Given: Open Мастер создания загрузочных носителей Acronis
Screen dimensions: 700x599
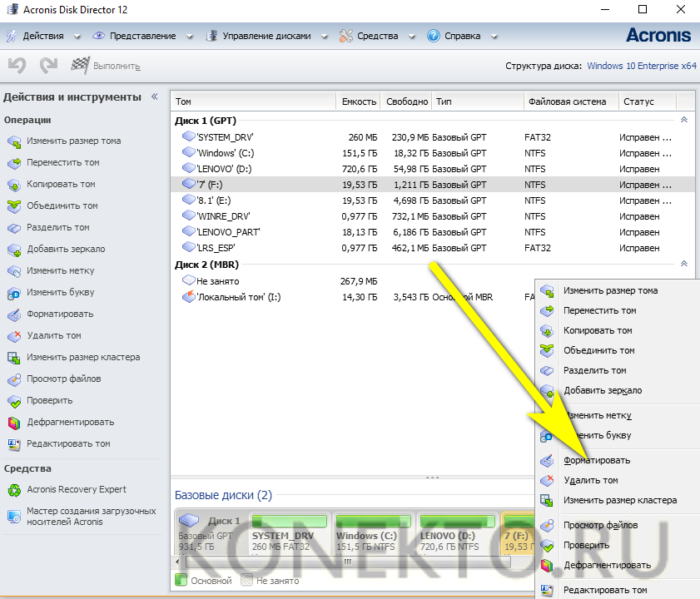Looking at the screenshot, I should [x=91, y=516].
